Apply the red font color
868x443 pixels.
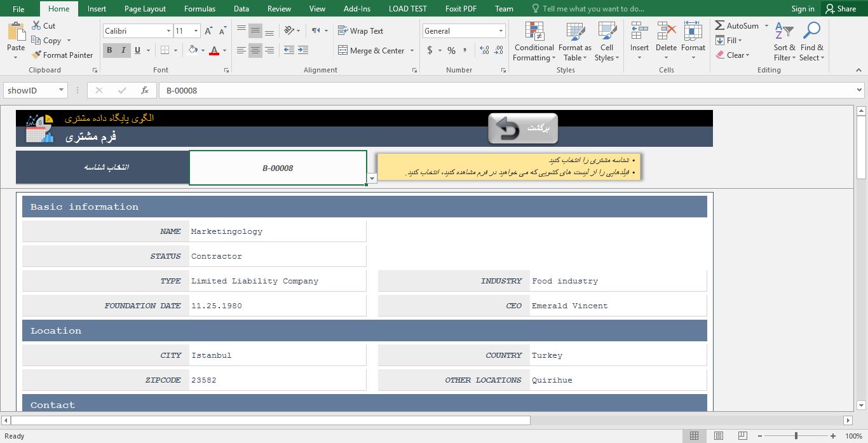point(214,50)
